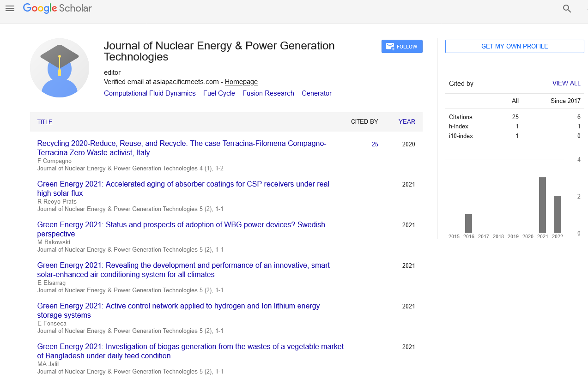Image resolution: width=588 pixels, height=380 pixels.
Task: Click View All citations link
Action: (x=566, y=84)
